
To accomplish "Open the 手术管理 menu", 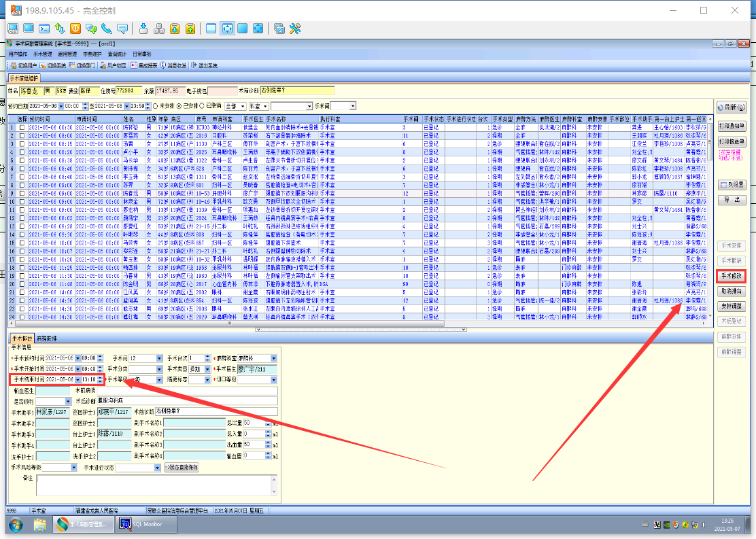I will click(x=42, y=54).
